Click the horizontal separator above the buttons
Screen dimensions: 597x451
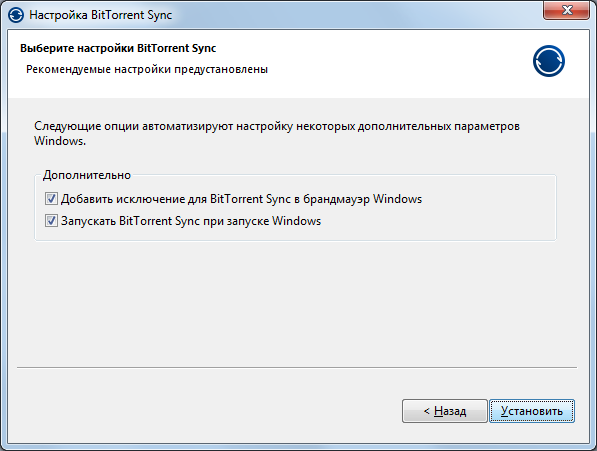pyautogui.click(x=297, y=368)
